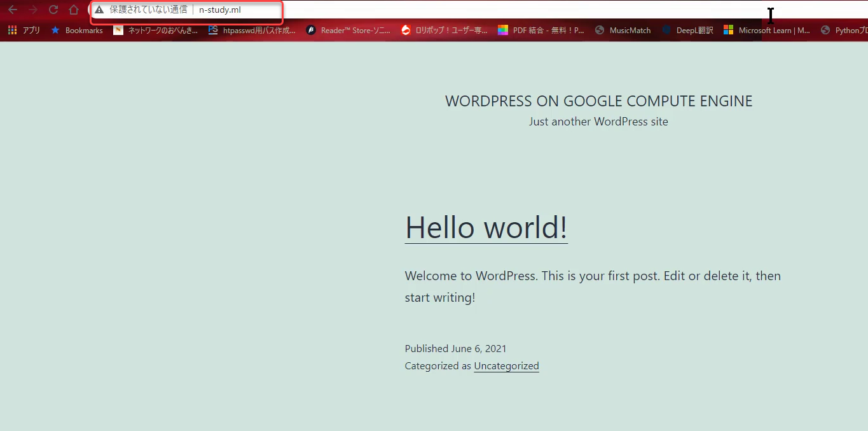Open the Hello world! post title link
This screenshot has width=868, height=431.
pyautogui.click(x=486, y=227)
